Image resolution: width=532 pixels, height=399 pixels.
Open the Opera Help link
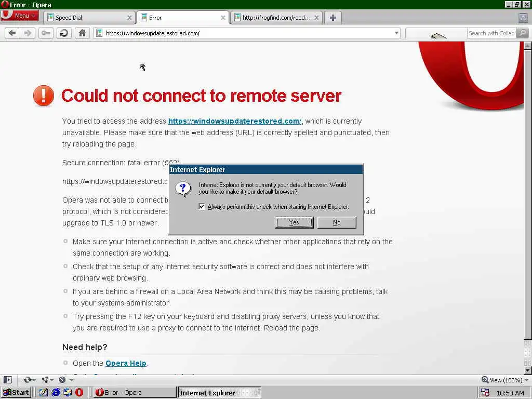click(126, 363)
